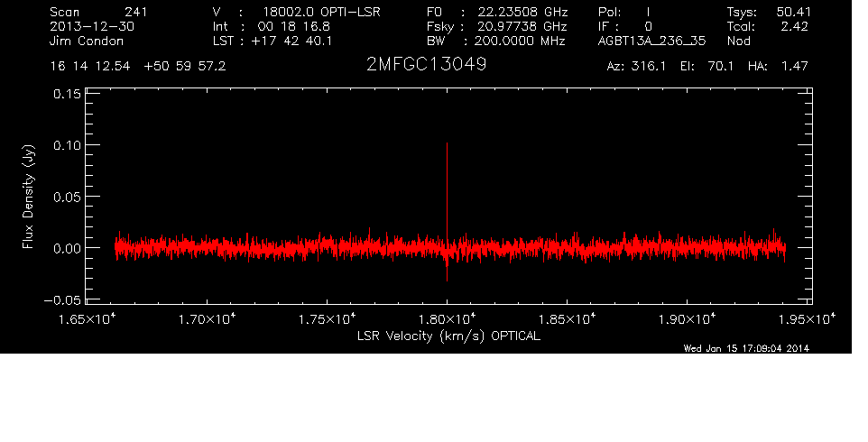
Task: Click the source name 2MFGC13049
Action: tap(426, 65)
